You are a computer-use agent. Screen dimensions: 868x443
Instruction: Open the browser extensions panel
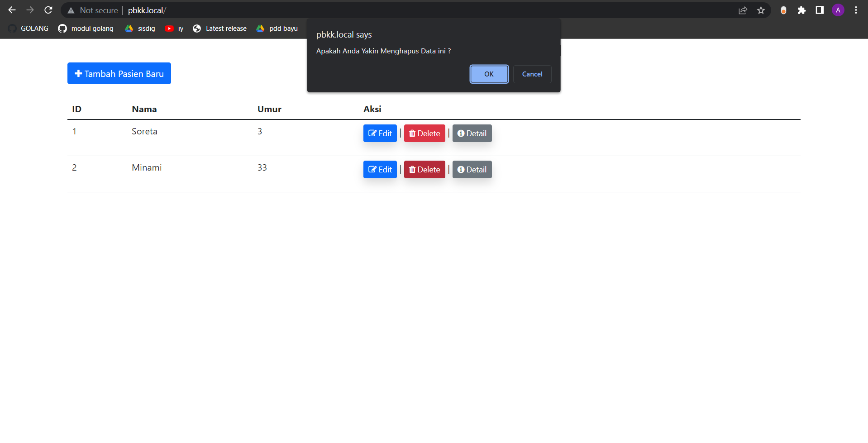[801, 10]
